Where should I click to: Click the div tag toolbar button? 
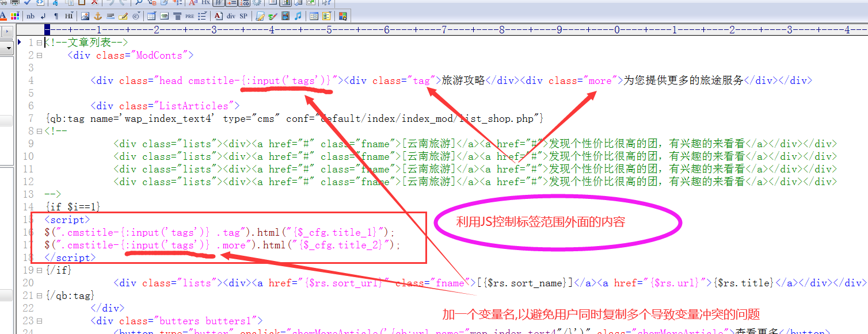[x=231, y=16]
